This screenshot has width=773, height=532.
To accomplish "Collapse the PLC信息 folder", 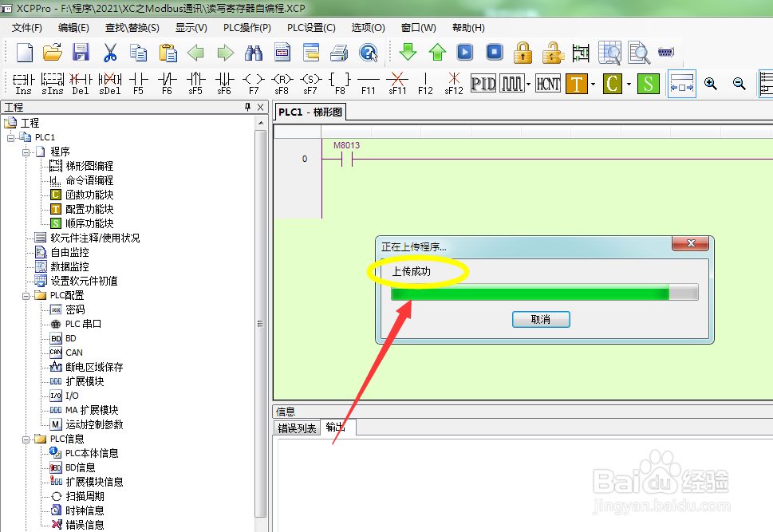I will point(26,439).
